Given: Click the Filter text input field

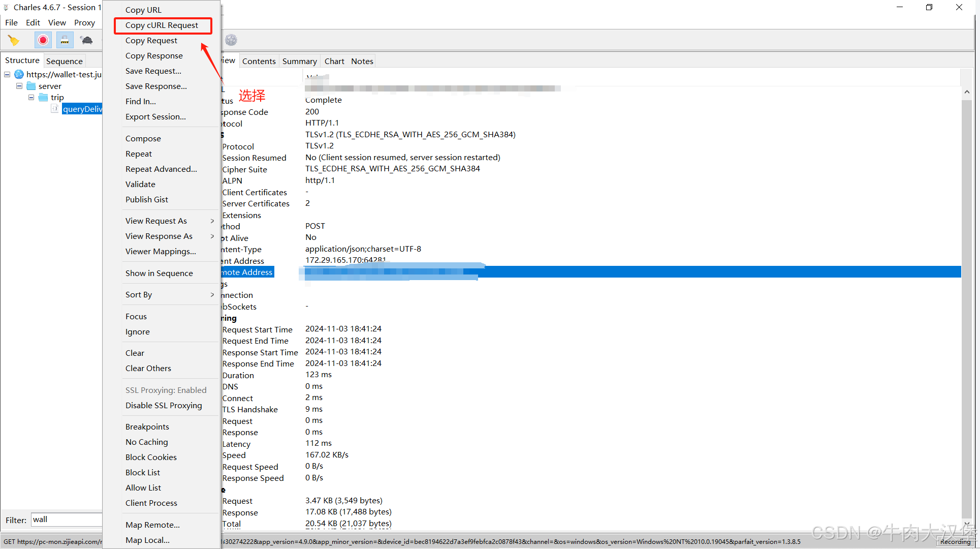Looking at the screenshot, I should (x=66, y=520).
